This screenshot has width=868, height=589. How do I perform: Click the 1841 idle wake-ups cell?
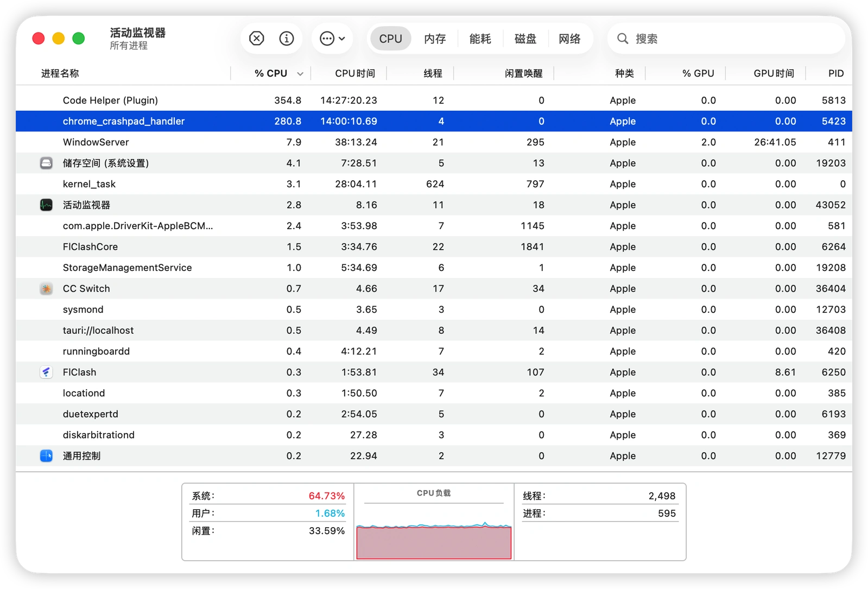click(532, 246)
